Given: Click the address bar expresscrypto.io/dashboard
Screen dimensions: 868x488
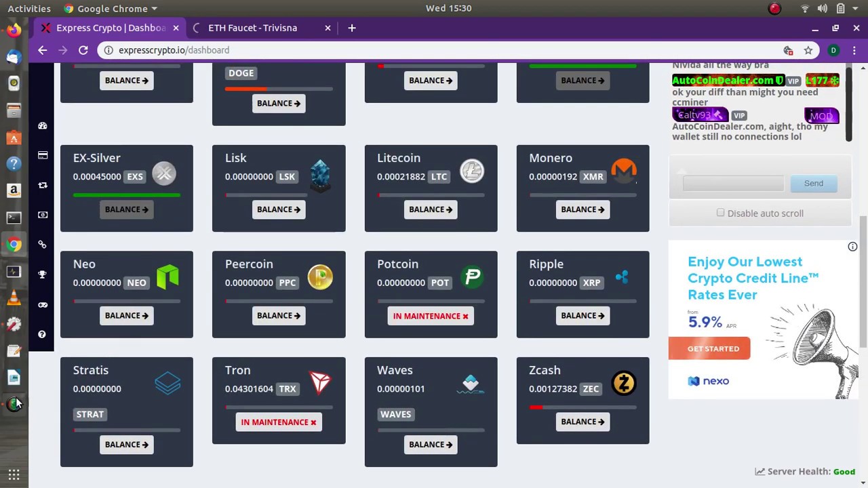Looking at the screenshot, I should [x=441, y=50].
